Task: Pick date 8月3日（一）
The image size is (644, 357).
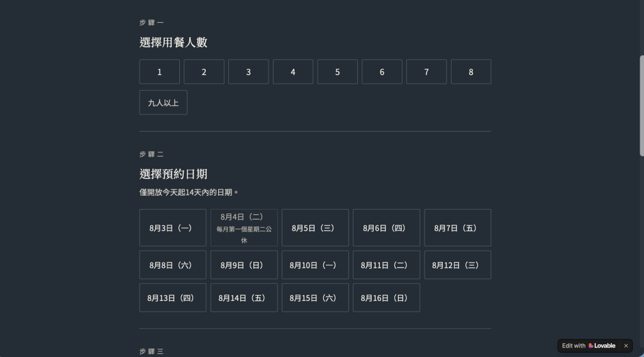Action: coord(173,228)
